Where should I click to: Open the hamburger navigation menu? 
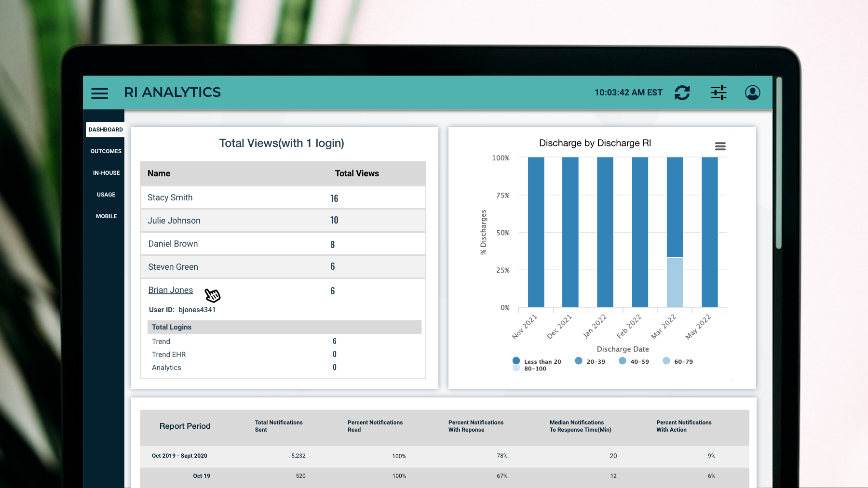point(100,93)
